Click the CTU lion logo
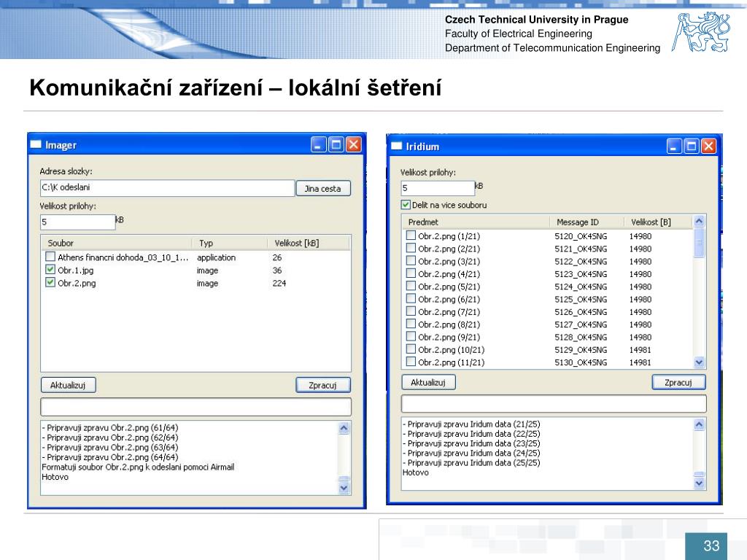 point(701,32)
